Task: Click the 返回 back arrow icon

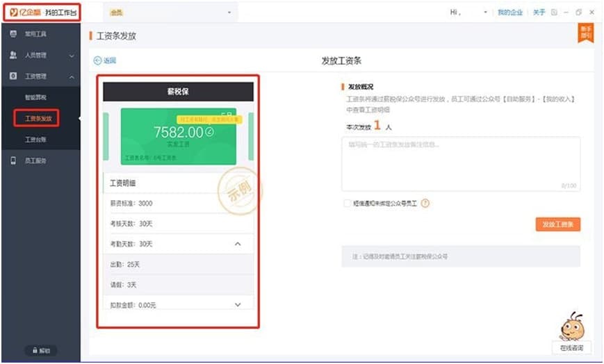Action: [97, 61]
